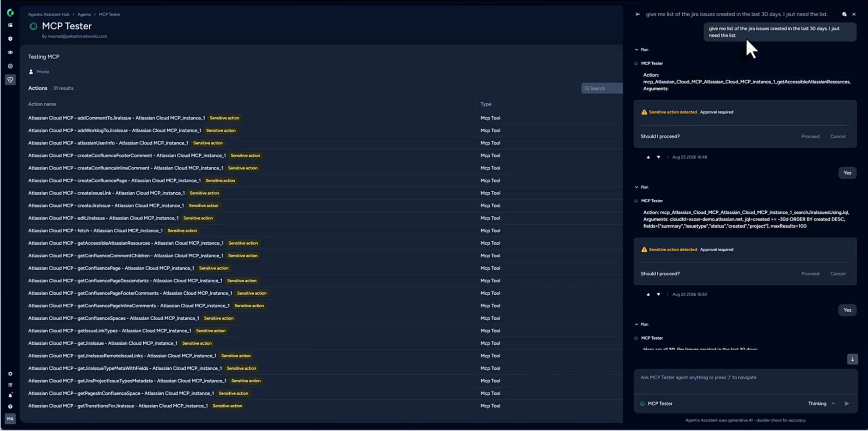Open the dashboards panel icon in sidebar
The image size is (868, 431).
(10, 25)
